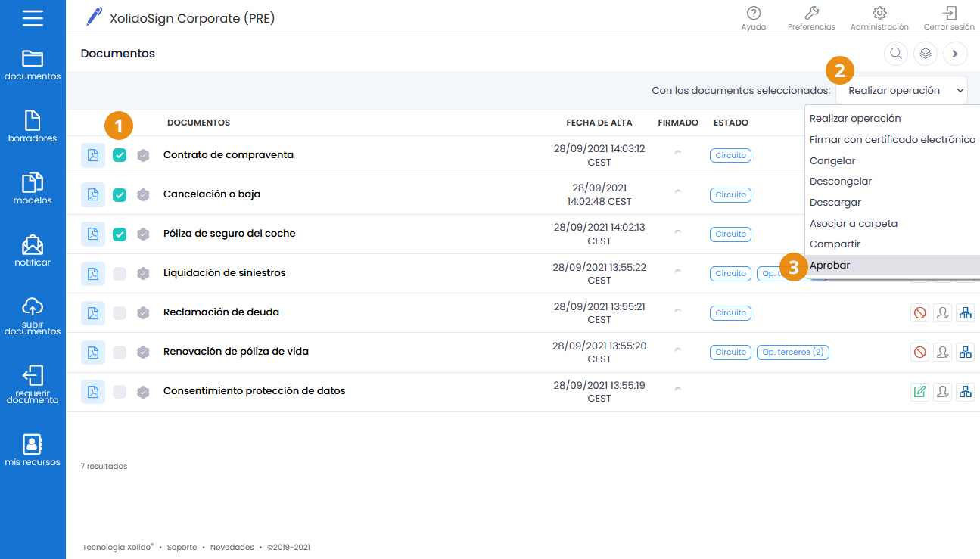Screen dimensions: 980x559
Task: Open Ayuda help
Action: tap(753, 18)
